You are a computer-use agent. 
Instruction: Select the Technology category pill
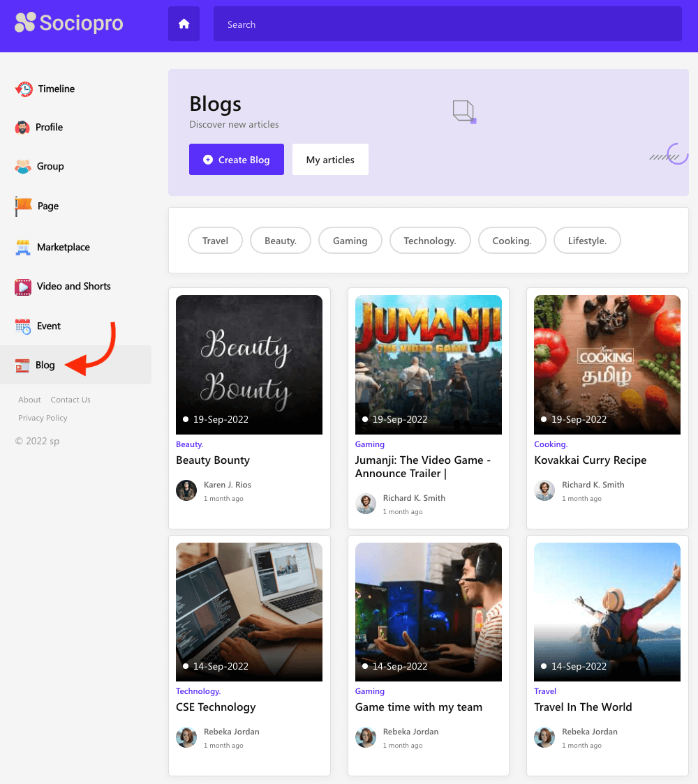pos(429,241)
